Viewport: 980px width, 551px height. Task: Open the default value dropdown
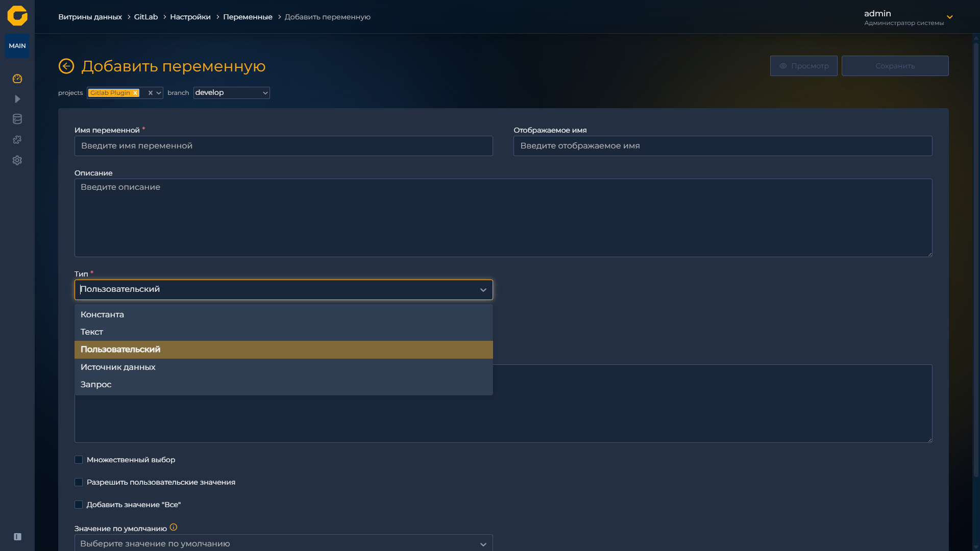tap(284, 543)
